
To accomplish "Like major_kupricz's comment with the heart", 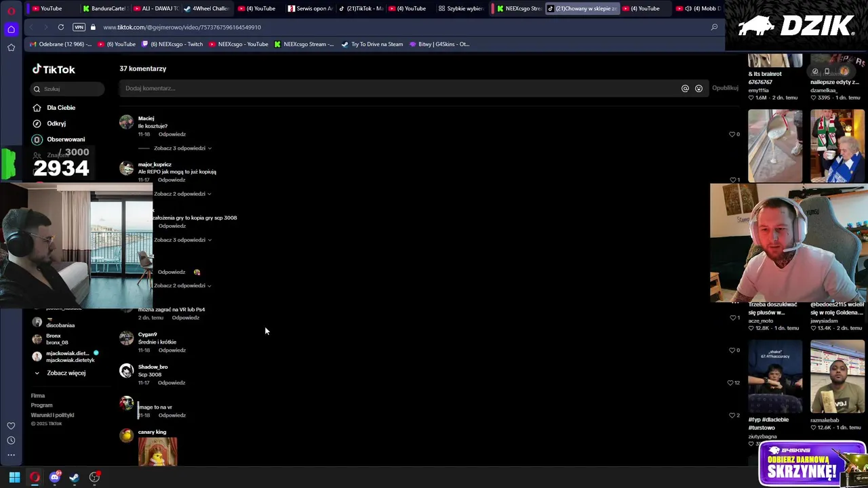I will point(732,180).
